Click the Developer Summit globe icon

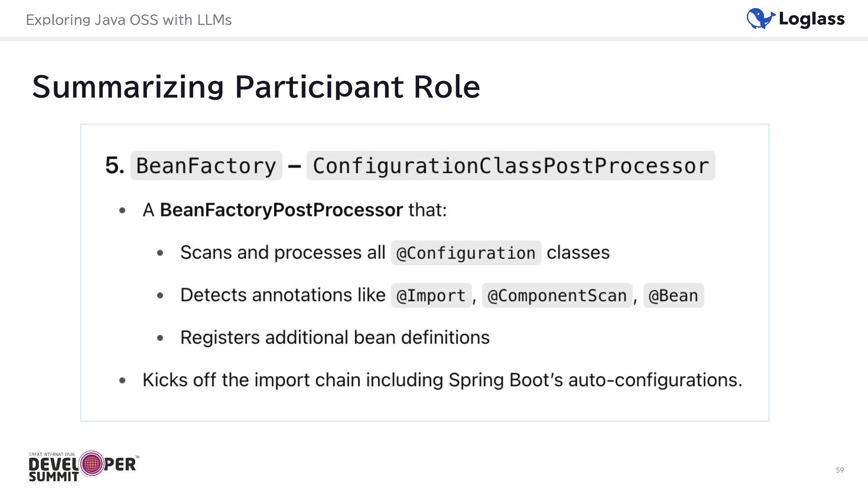coord(91,464)
